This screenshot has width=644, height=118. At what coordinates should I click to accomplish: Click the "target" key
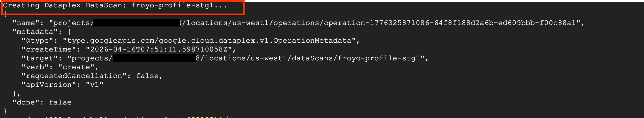(x=42, y=58)
